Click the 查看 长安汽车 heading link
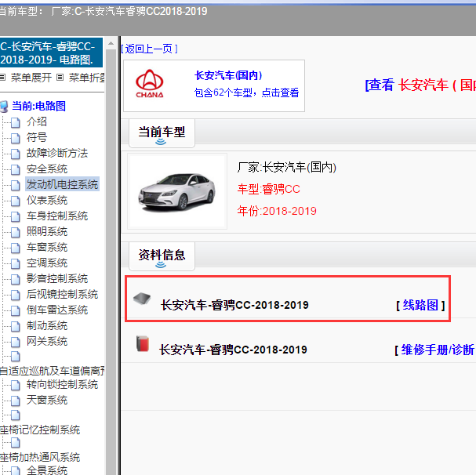 point(420,85)
